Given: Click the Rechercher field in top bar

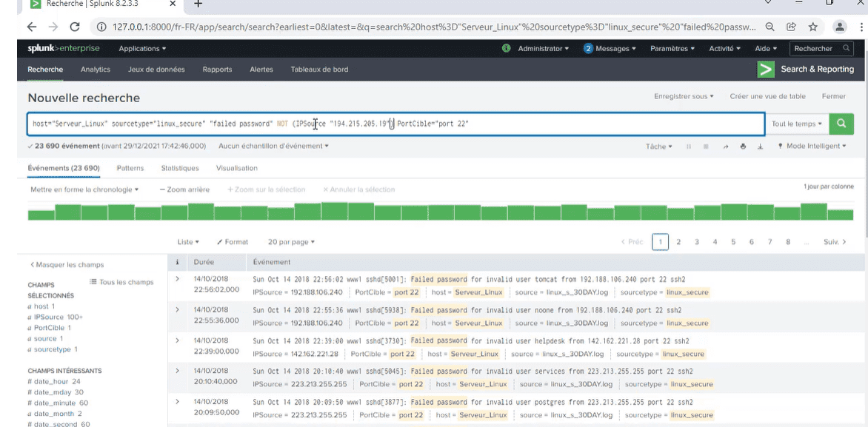Looking at the screenshot, I should pyautogui.click(x=821, y=49).
